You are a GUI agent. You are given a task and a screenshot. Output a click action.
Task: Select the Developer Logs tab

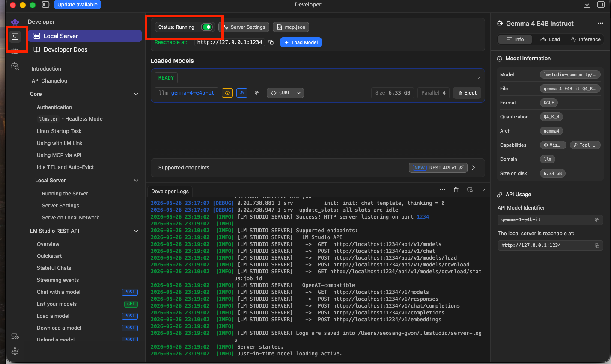(170, 192)
